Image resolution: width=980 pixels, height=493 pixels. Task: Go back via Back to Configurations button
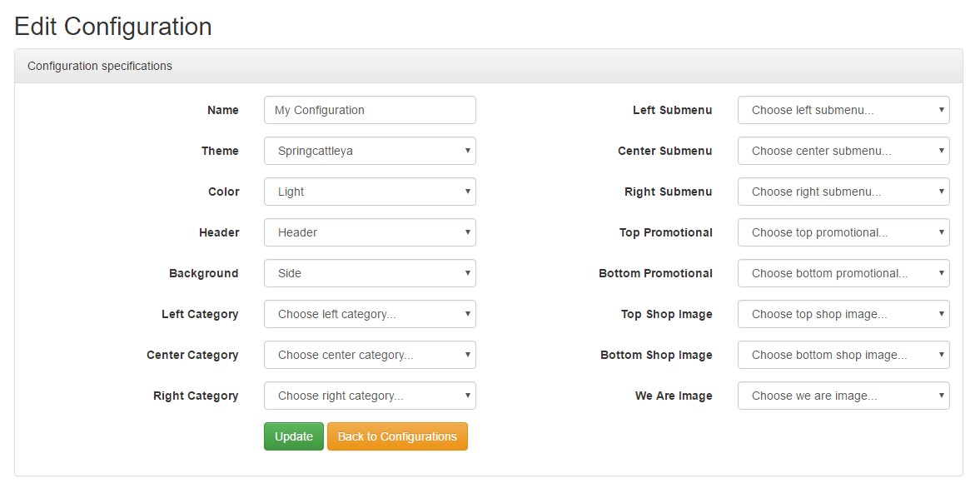coord(397,436)
